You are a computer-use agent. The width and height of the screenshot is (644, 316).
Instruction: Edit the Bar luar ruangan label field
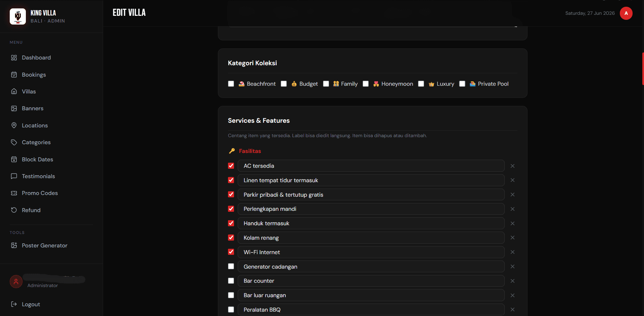click(371, 295)
